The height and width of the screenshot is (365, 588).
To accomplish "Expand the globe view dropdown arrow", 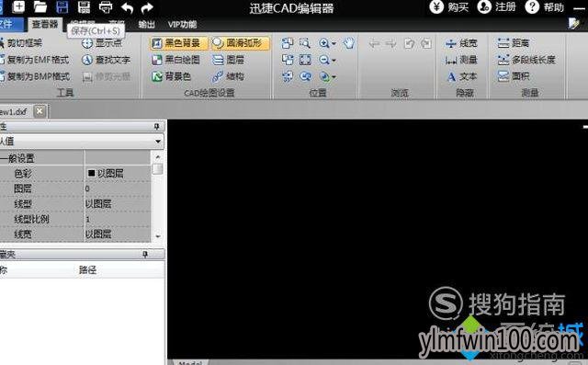I will tap(334, 77).
